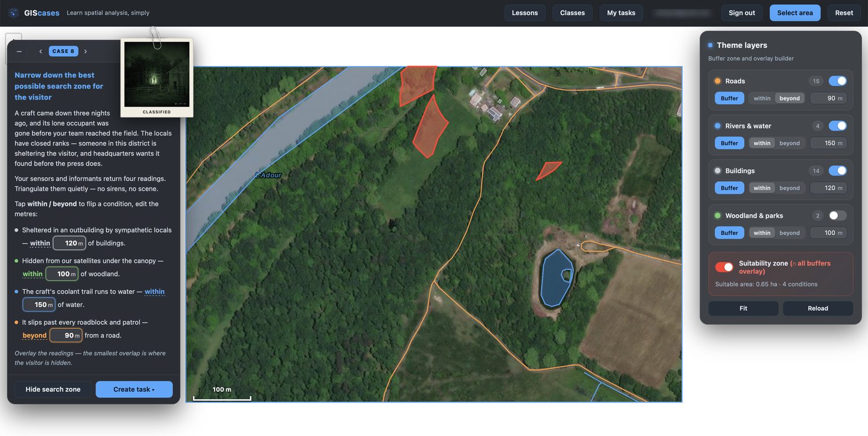
Task: Set Rivers & water condition to beyond
Action: pos(789,143)
